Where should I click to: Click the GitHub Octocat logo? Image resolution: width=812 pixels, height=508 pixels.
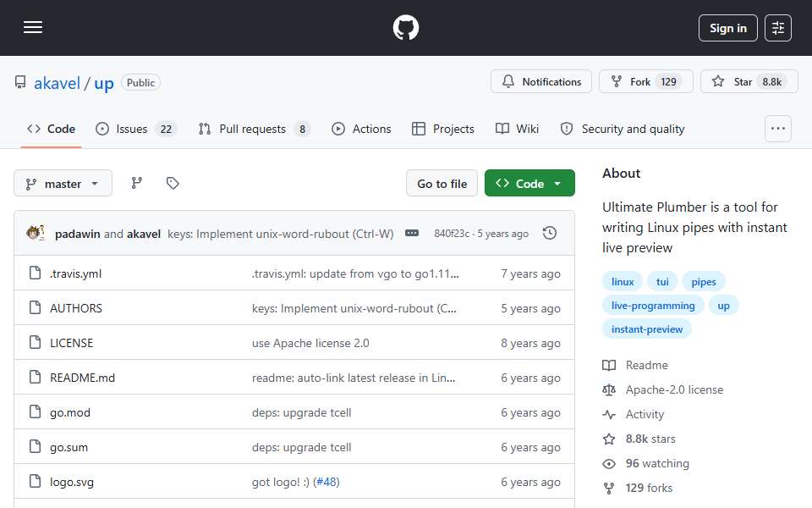(x=405, y=27)
